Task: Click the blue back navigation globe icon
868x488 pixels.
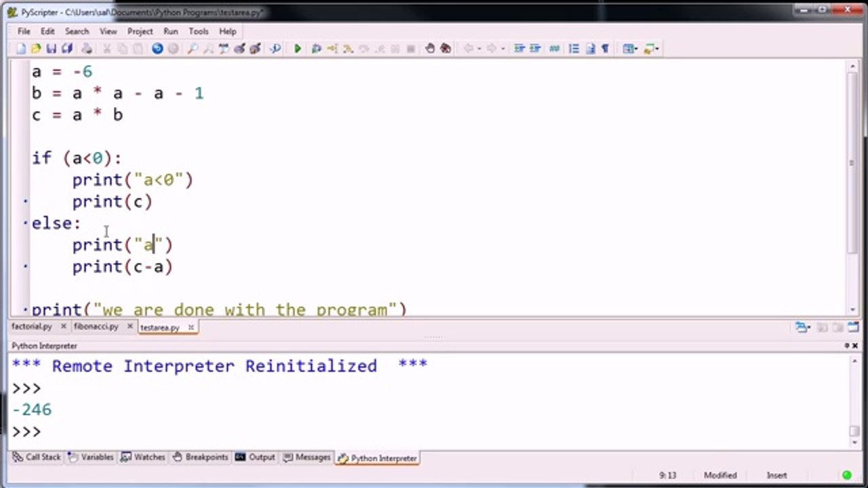Action: pos(157,49)
